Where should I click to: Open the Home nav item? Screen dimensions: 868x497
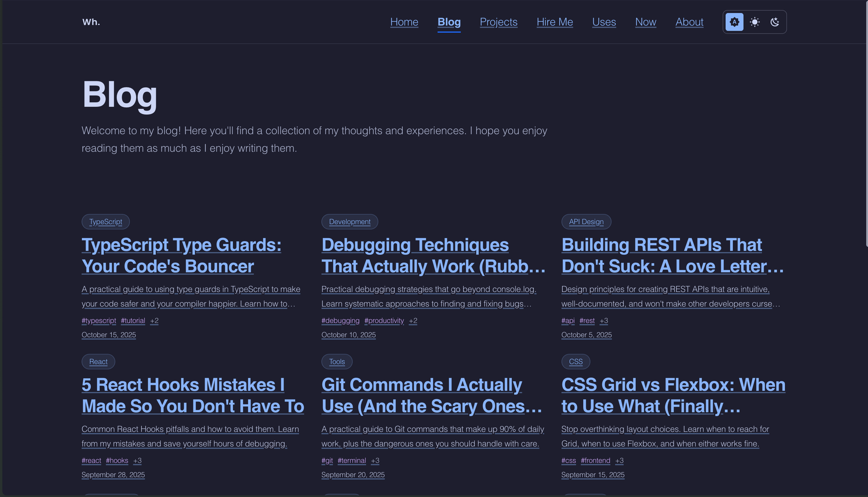pyautogui.click(x=404, y=22)
